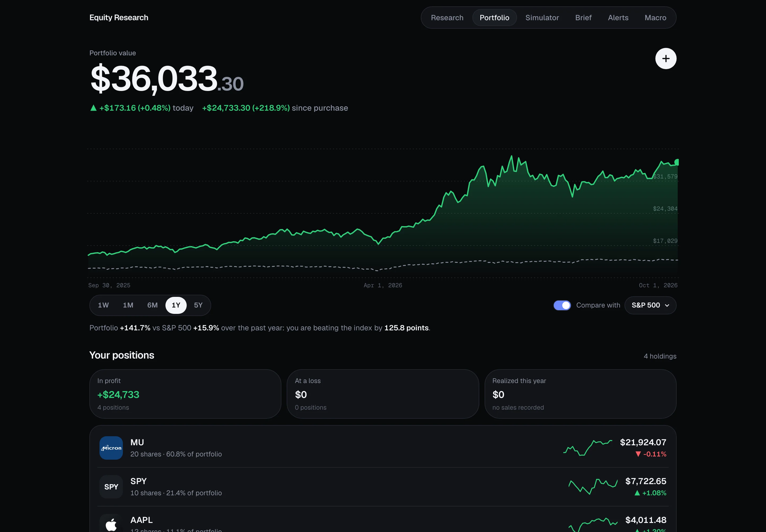Screen dimensions: 766x532
Task: Click the Your positions heading
Action: [x=122, y=355]
